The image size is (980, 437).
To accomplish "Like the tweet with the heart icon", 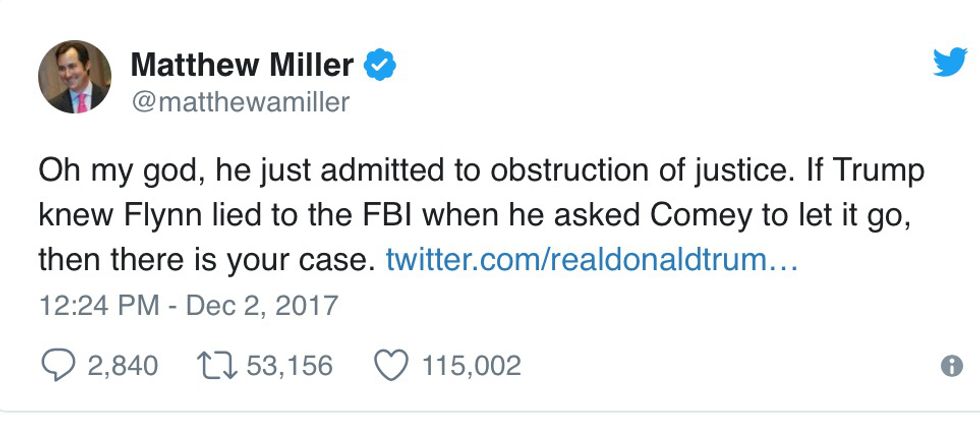I will 391,366.
